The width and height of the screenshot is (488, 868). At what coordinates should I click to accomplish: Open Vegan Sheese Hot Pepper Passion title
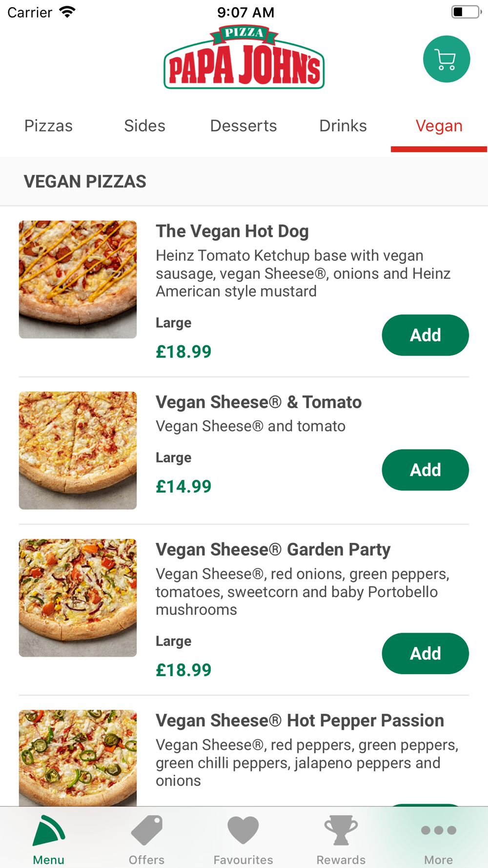[300, 721]
